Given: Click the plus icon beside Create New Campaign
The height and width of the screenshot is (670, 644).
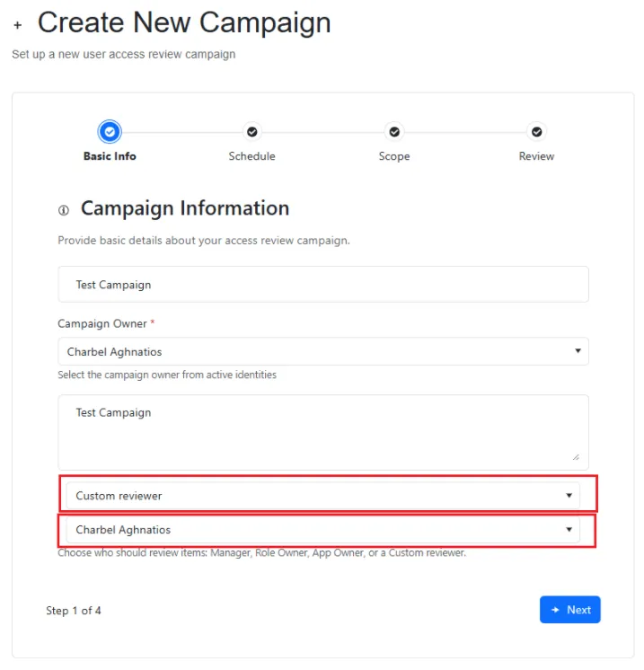Looking at the screenshot, I should click(17, 26).
